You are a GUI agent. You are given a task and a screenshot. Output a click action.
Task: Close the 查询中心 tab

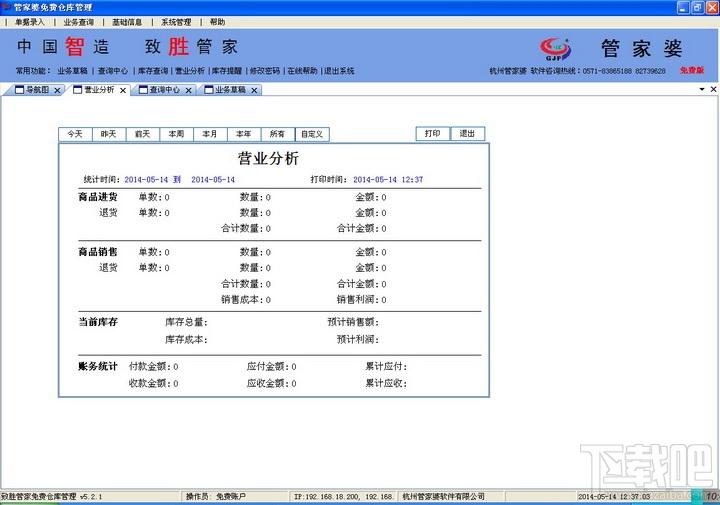pyautogui.click(x=188, y=90)
